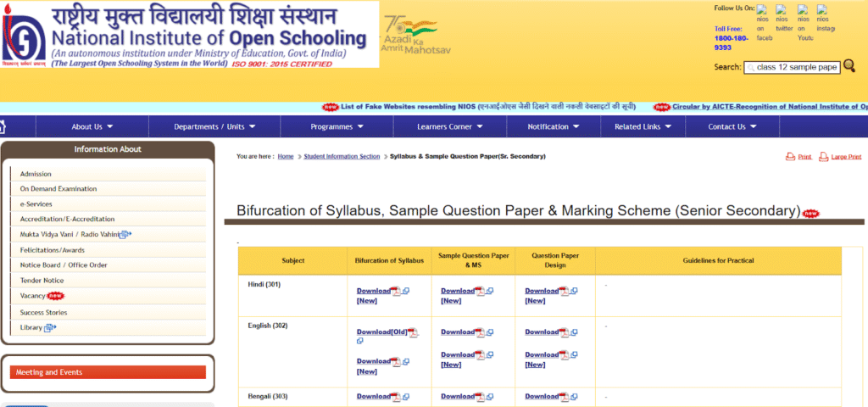Click the Home icon in navigation bar

tap(3, 127)
